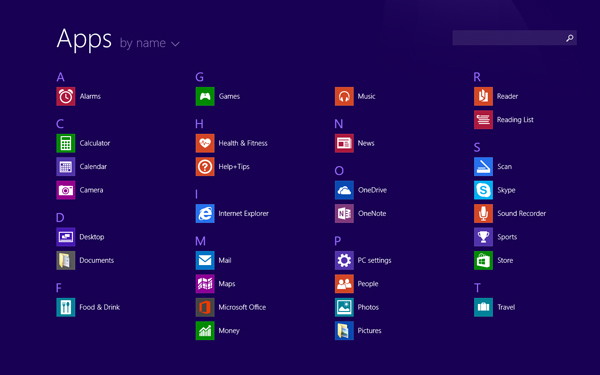Launch the Store app icon
The image size is (600, 375).
[x=483, y=260]
